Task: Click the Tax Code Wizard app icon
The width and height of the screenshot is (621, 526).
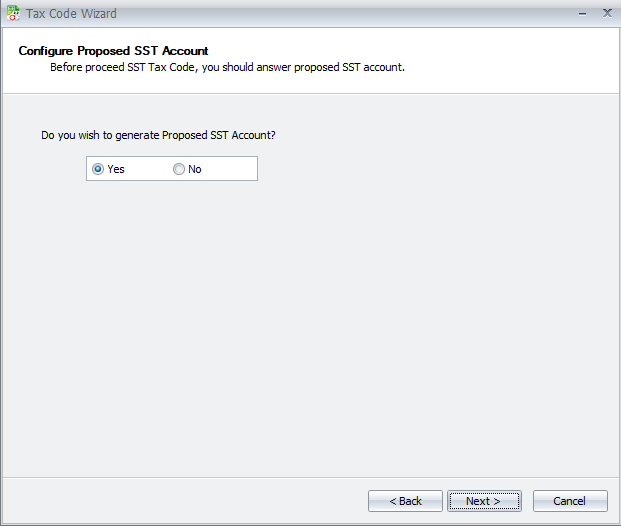Action: 13,13
